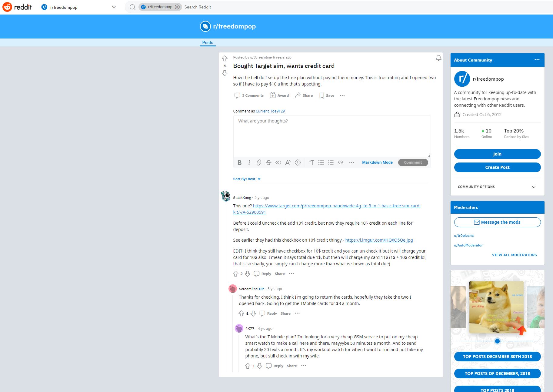This screenshot has width=553, height=392.
Task: Open the Sort By Best dropdown
Action: [247, 179]
